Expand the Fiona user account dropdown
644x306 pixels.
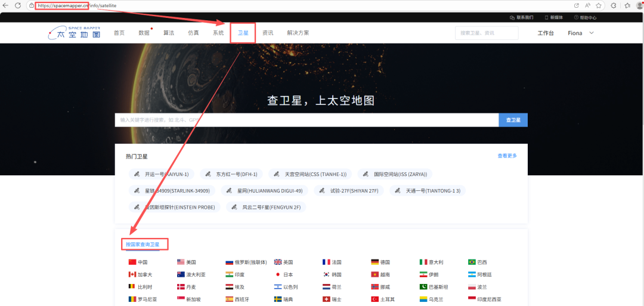[581, 33]
